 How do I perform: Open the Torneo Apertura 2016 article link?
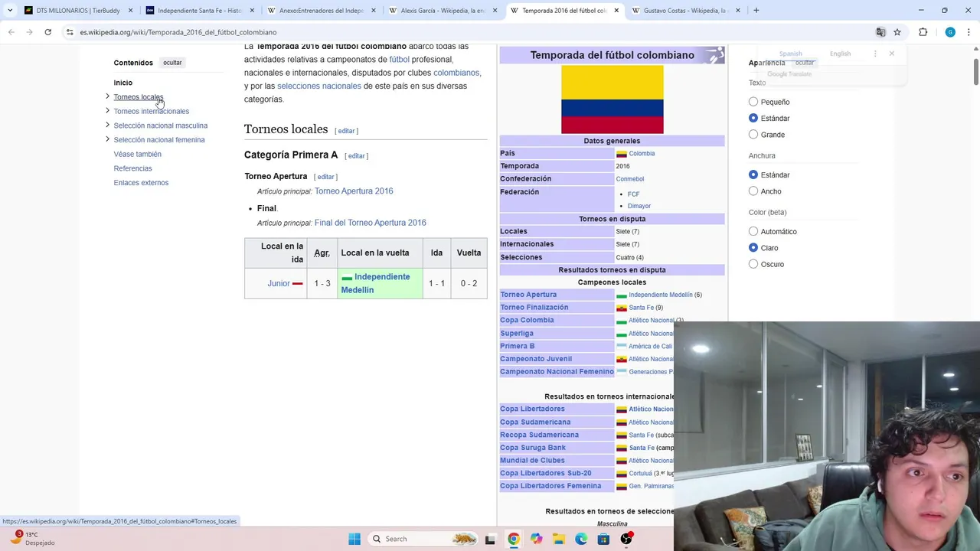(354, 191)
